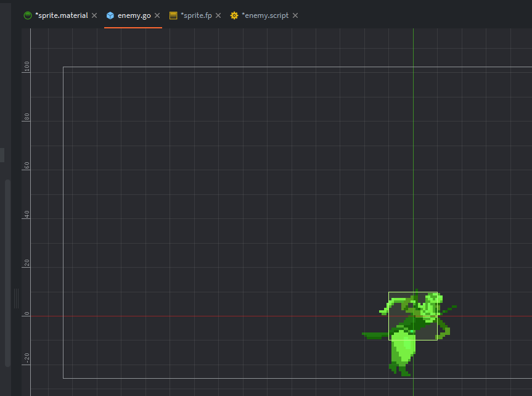This screenshot has width=532, height=396.
Task: Close the enemy.script tab
Action: pos(295,15)
